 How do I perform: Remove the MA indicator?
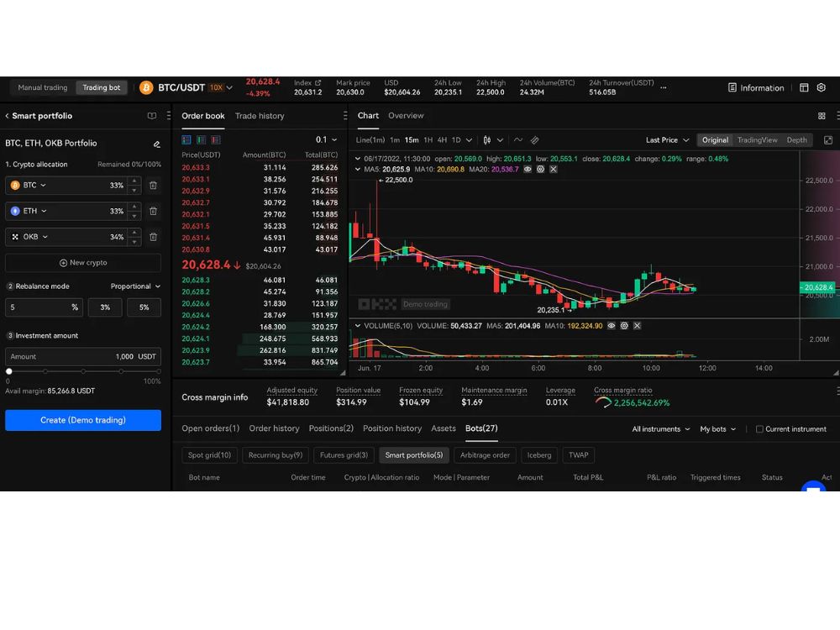coord(554,170)
